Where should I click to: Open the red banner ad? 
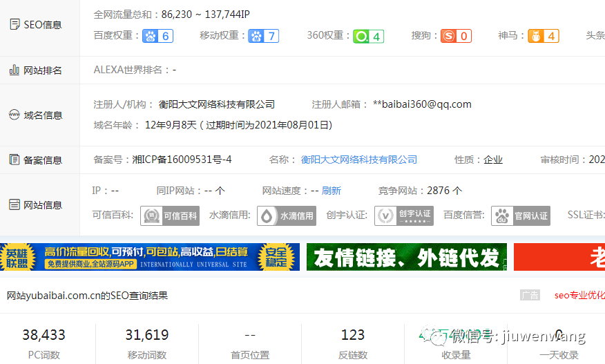(x=559, y=257)
